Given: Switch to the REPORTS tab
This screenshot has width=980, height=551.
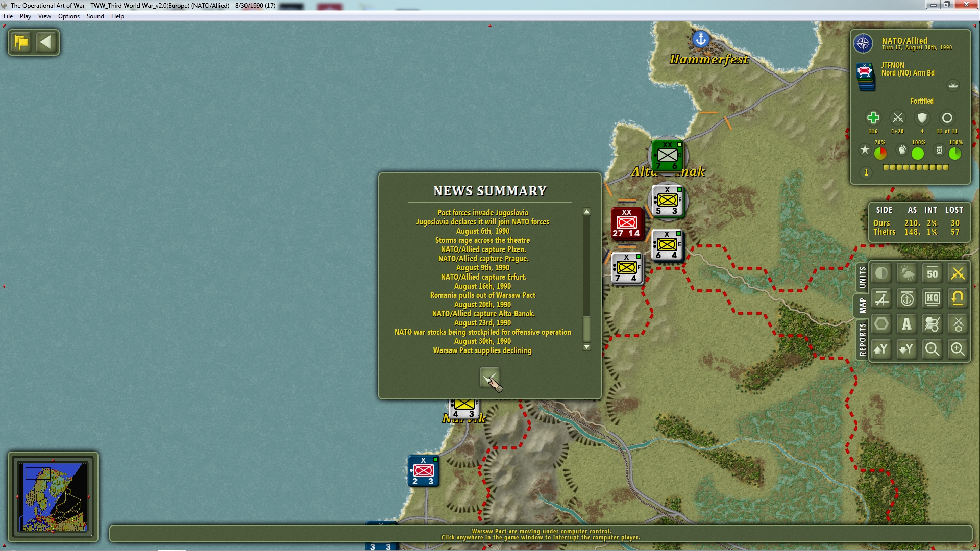Looking at the screenshot, I should (x=862, y=339).
